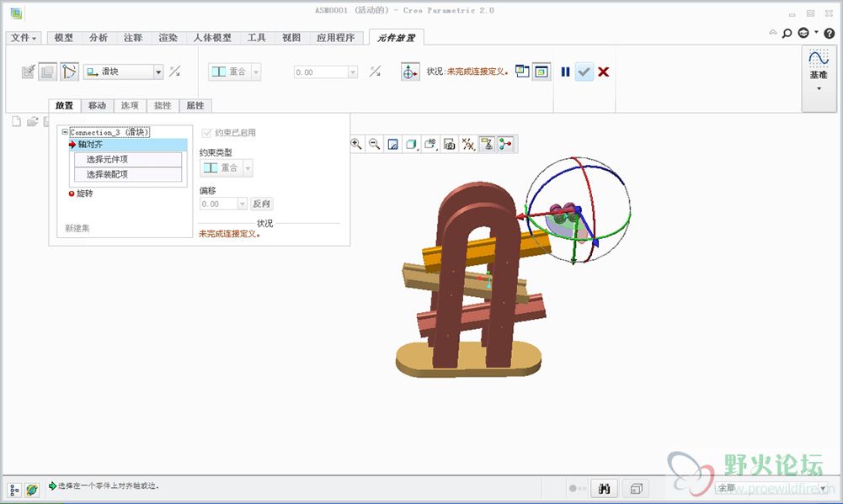Image resolution: width=843 pixels, height=504 pixels.
Task: Select the 轴对齐 constraint row
Action: 129,145
